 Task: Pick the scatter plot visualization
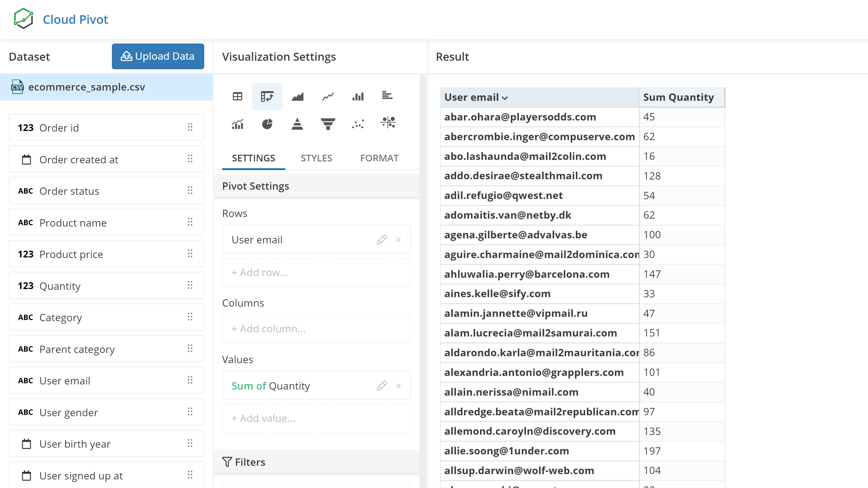(x=358, y=124)
